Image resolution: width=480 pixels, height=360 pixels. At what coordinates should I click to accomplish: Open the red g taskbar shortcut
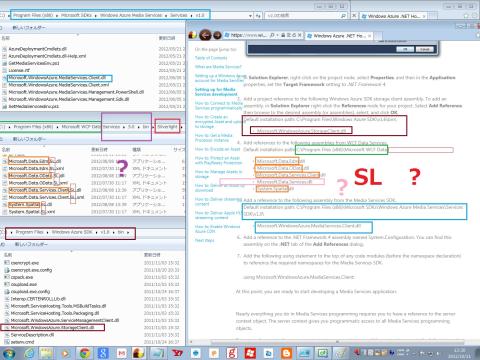click(232, 353)
